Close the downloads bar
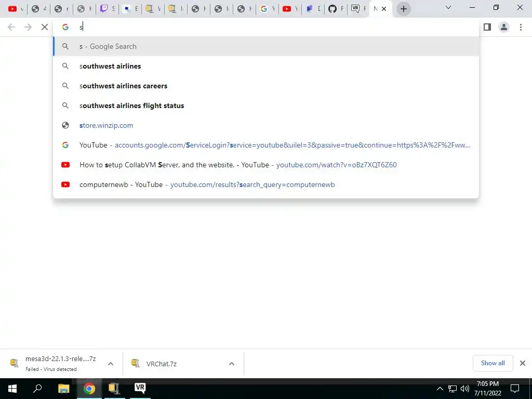The width and height of the screenshot is (532, 399). [x=523, y=363]
